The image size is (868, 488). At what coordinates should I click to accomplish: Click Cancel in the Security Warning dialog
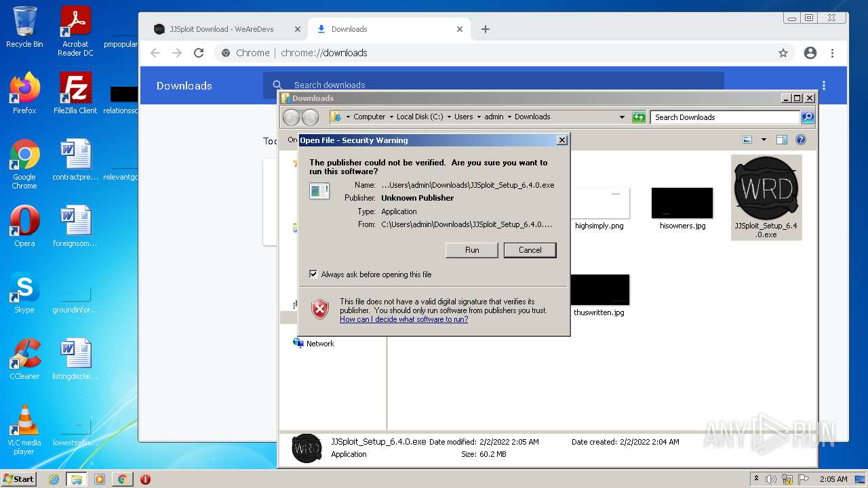[x=530, y=250]
